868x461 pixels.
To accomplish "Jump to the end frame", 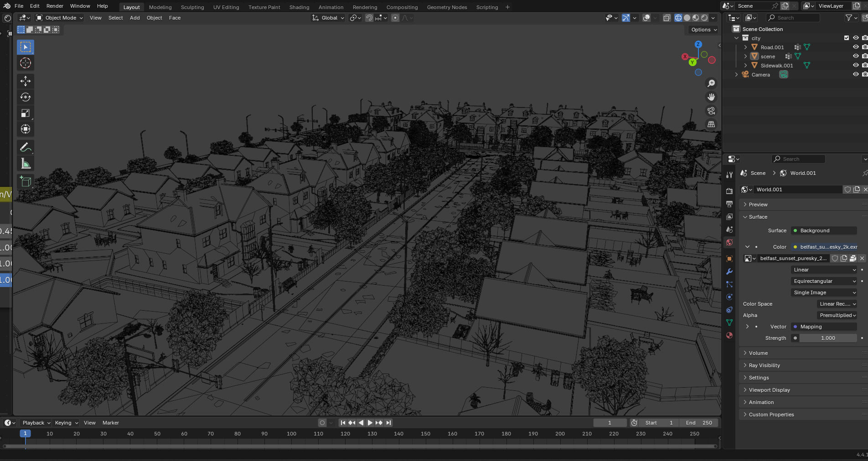I will [x=388, y=423].
